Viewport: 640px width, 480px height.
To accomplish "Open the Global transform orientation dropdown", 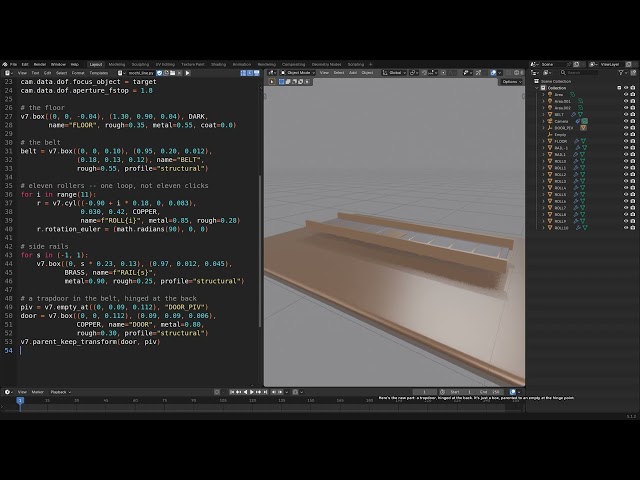I will point(394,73).
